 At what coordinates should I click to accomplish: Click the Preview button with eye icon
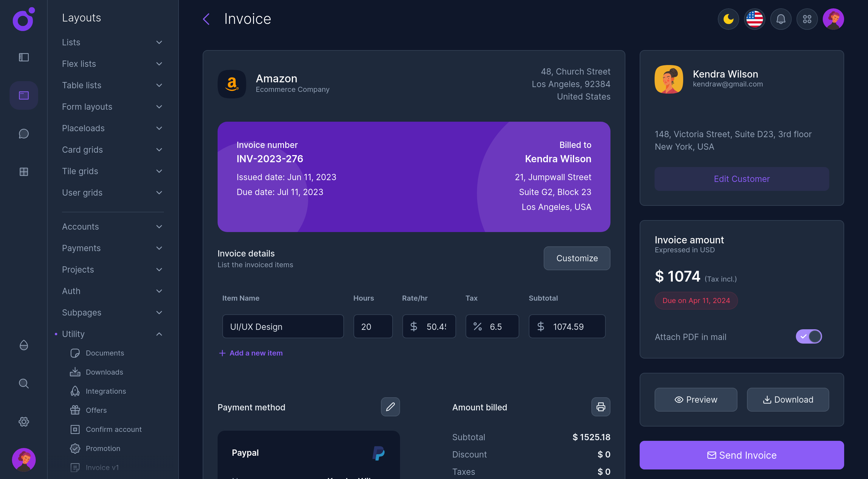tap(695, 399)
